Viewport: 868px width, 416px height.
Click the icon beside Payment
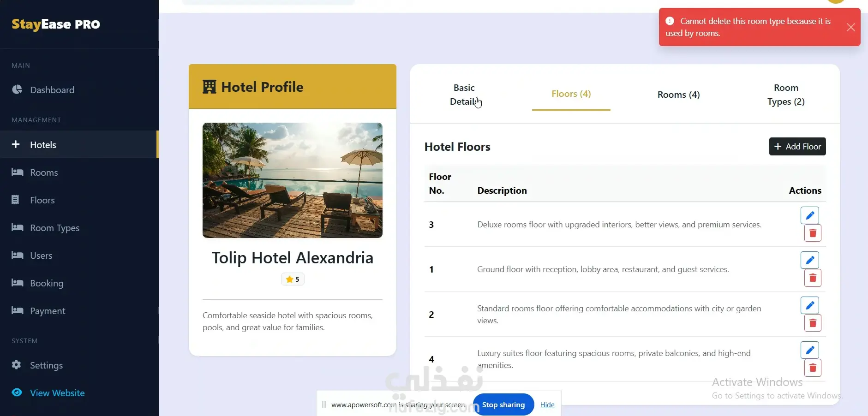click(17, 310)
